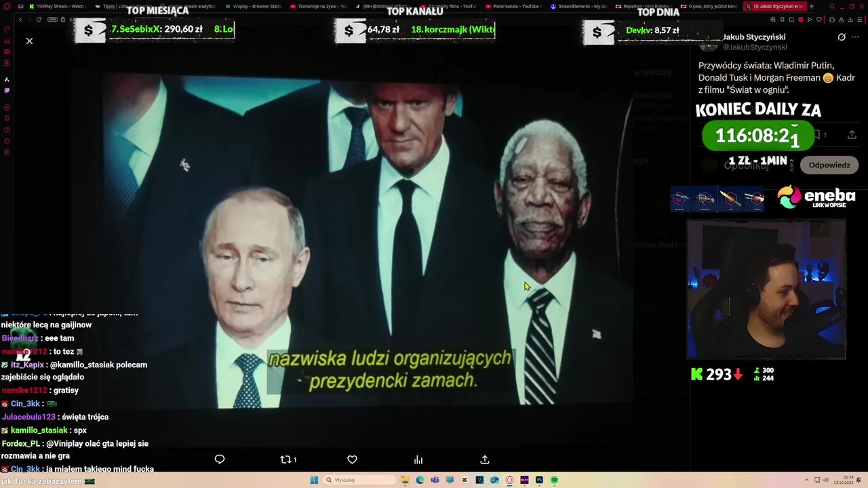The height and width of the screenshot is (488, 868).
Task: Click chat username kamillo_stasiak
Action: tap(39, 430)
